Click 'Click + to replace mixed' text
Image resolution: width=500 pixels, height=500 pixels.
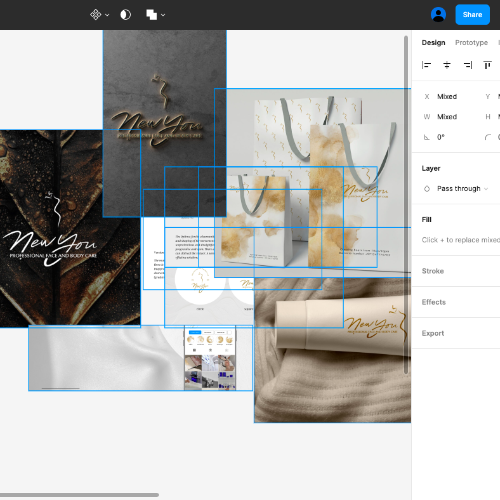pyautogui.click(x=461, y=240)
